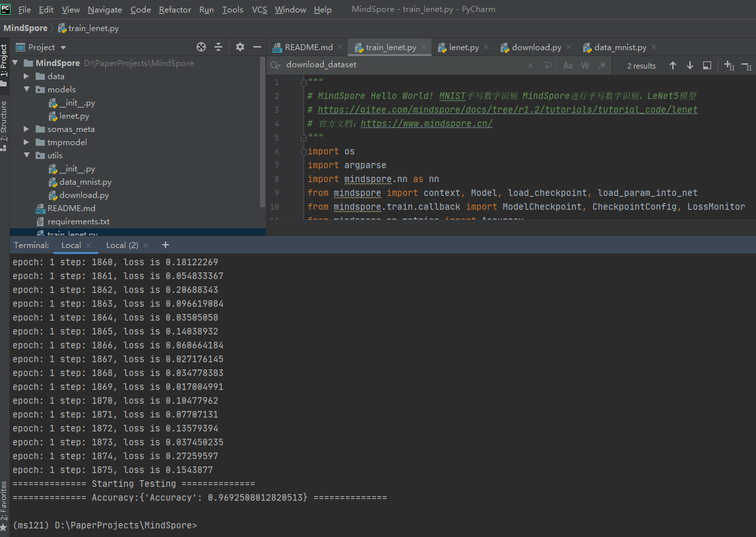Go to previous search occurrence arrow
The image size is (756, 537).
click(x=673, y=65)
